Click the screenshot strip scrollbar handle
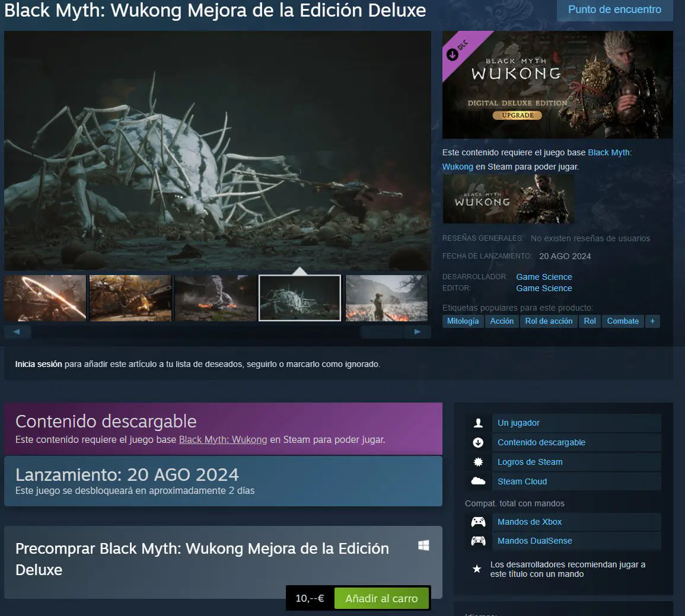Image resolution: width=685 pixels, height=616 pixels. pyautogui.click(x=382, y=332)
